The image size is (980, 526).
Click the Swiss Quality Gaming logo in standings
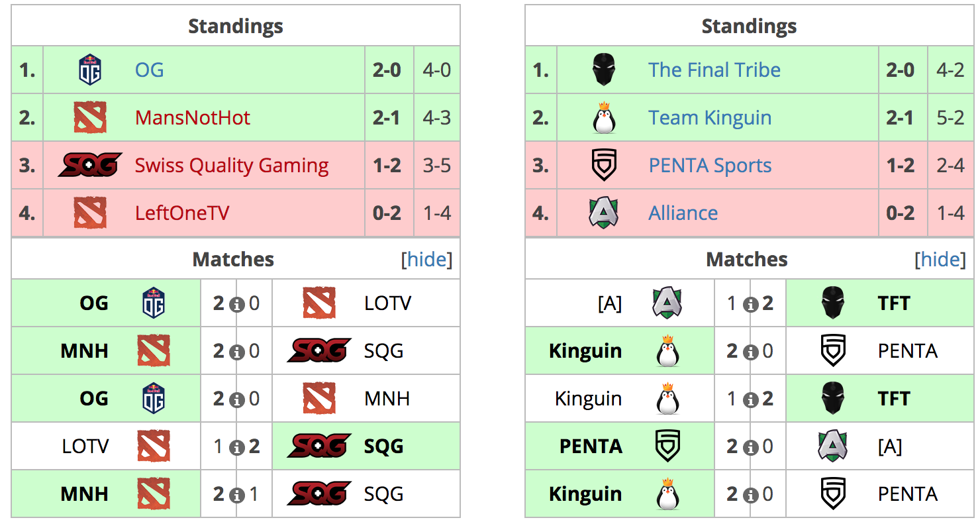(90, 165)
